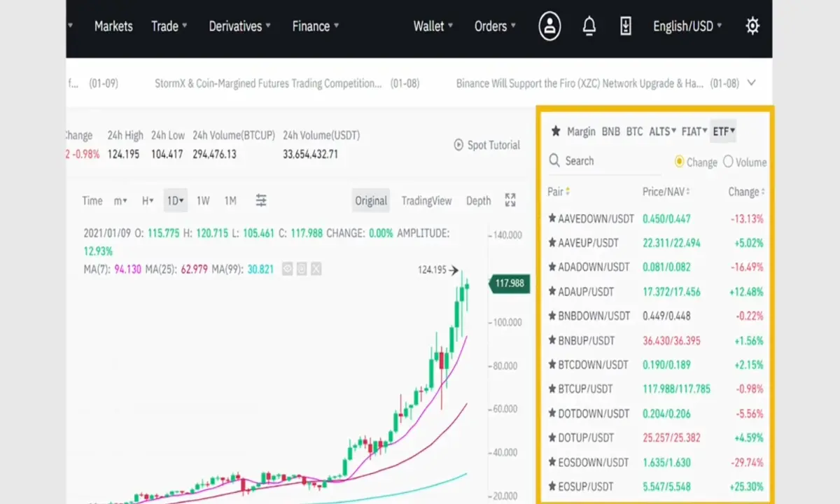Open the StormX Futures Trading Competition announcement
This screenshot has width=840, height=504.
pos(268,83)
